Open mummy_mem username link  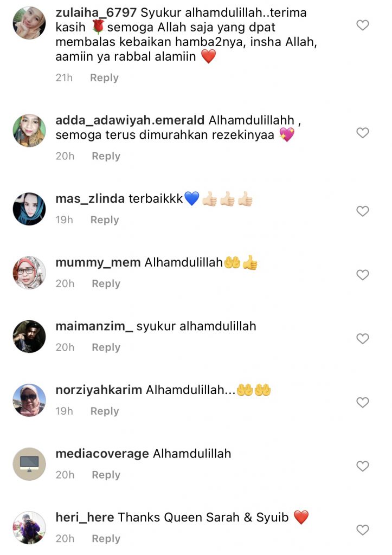[x=98, y=263]
